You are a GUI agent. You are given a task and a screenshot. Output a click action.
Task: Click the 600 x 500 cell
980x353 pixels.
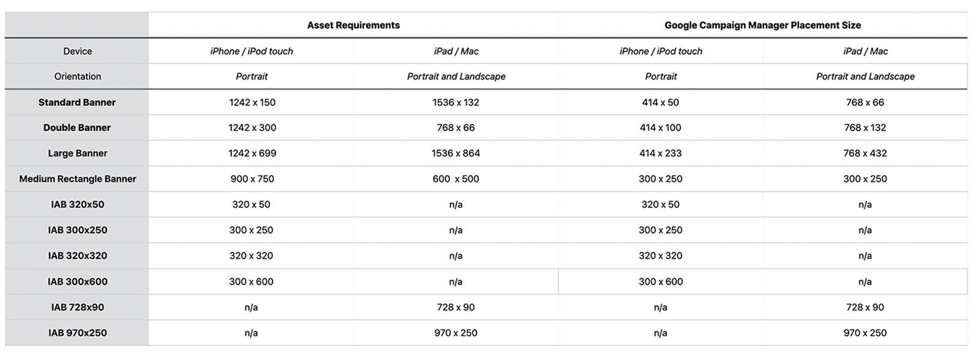456,179
